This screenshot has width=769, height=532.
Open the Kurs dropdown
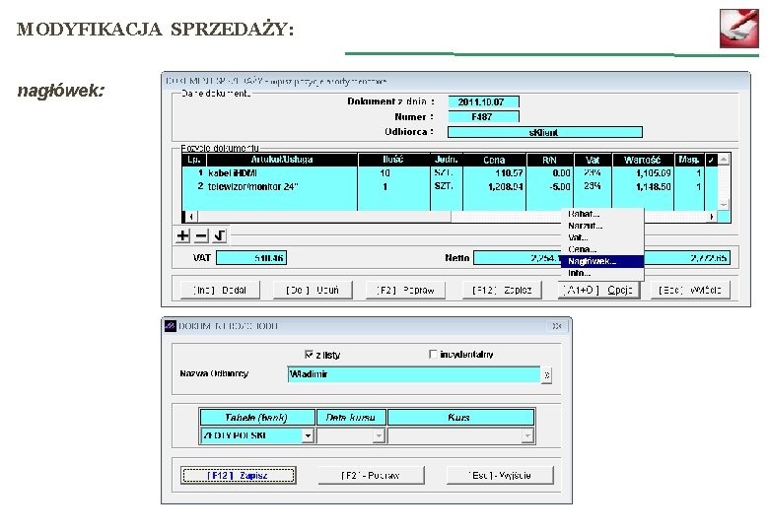tap(527, 435)
